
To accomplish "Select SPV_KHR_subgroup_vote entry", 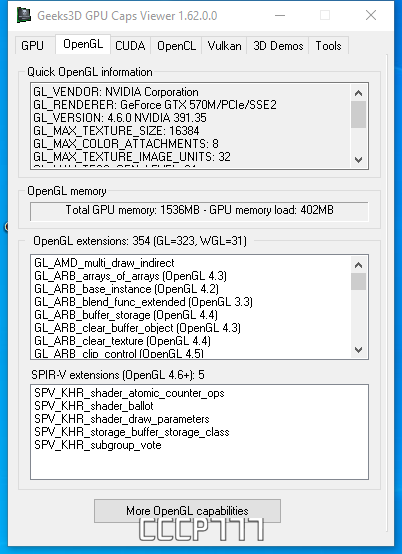I will [x=97, y=445].
